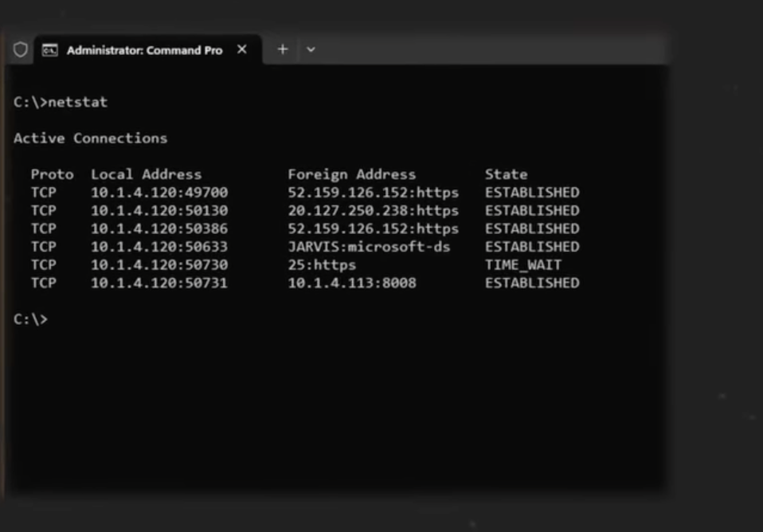Image resolution: width=763 pixels, height=532 pixels.
Task: Click foreign address 25:https
Action: coord(322,264)
